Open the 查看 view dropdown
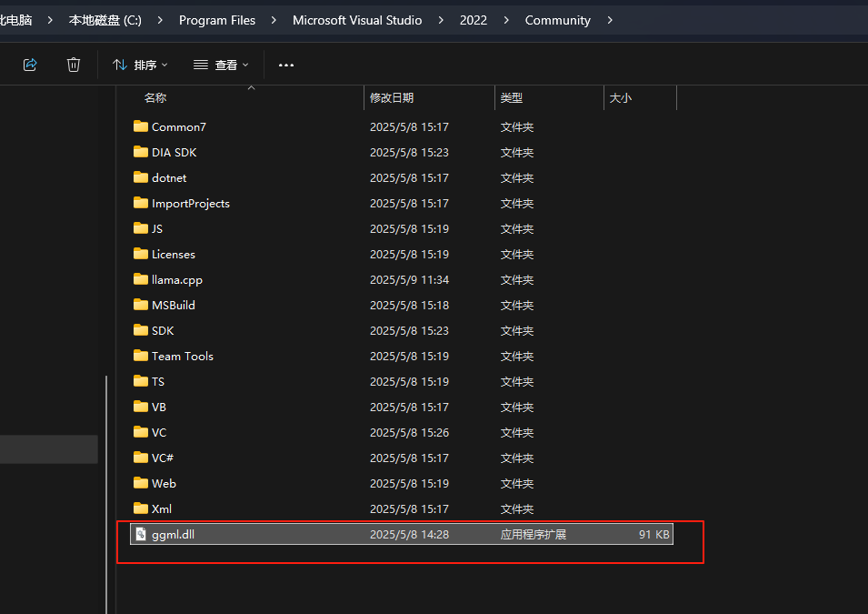 221,65
